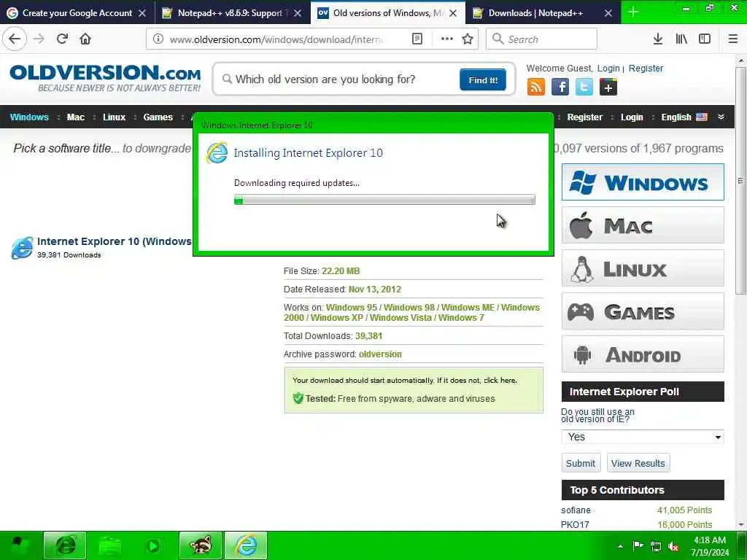
Task: Open a new browser tab
Action: [x=632, y=12]
